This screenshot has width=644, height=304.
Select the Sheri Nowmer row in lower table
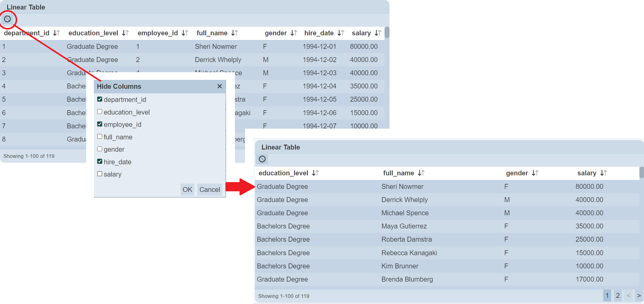(402, 186)
